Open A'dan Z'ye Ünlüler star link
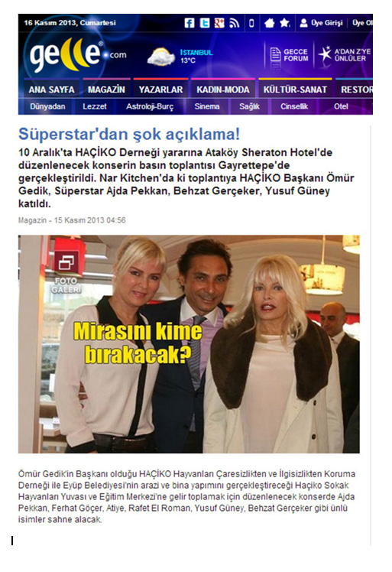The image size is (392, 572). click(345, 55)
